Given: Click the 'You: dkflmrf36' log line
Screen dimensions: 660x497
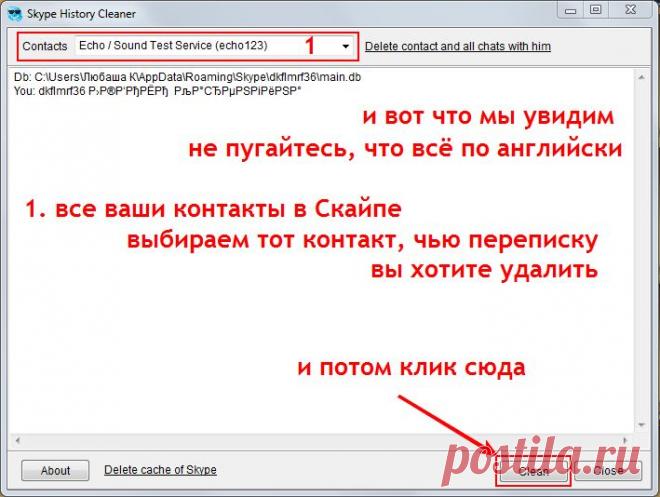Looking at the screenshot, I should pyautogui.click(x=157, y=91).
